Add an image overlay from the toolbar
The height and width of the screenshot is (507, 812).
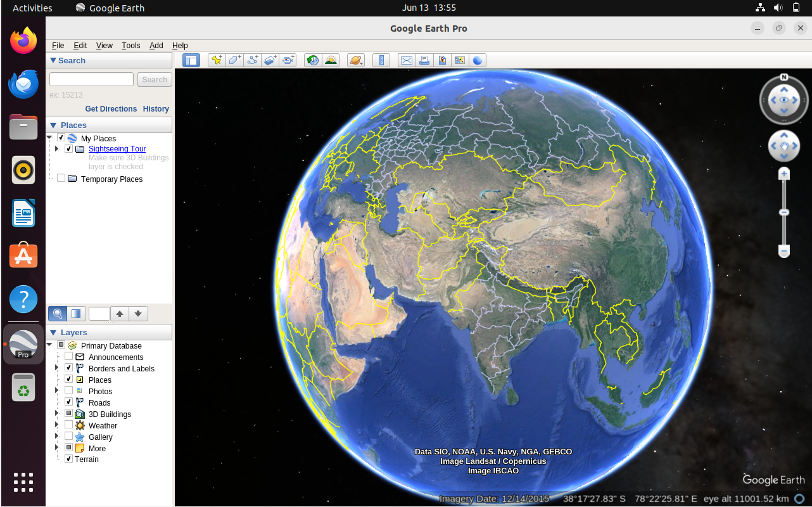point(270,60)
